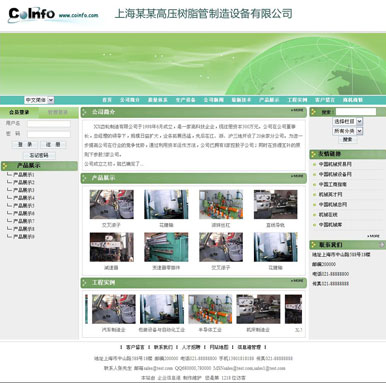Click the 忘记密码 button

tap(39, 155)
